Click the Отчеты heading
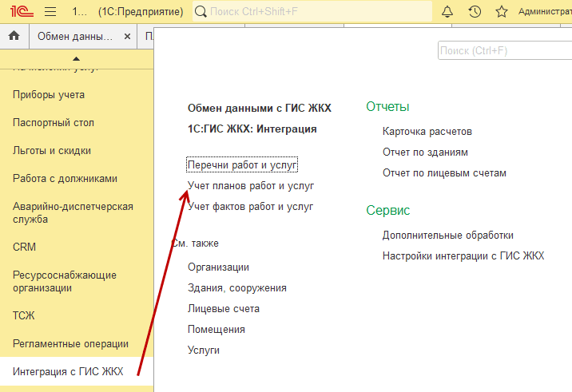The width and height of the screenshot is (572, 392). pos(387,106)
